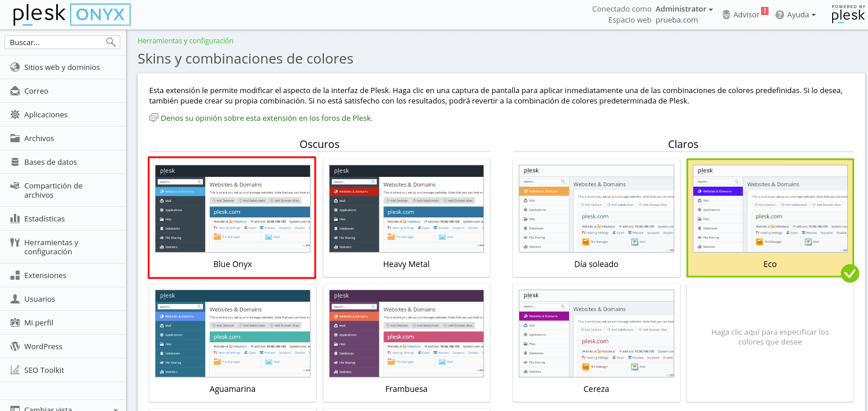Apply the Aguamarina skin
The height and width of the screenshot is (411, 868).
(x=232, y=343)
